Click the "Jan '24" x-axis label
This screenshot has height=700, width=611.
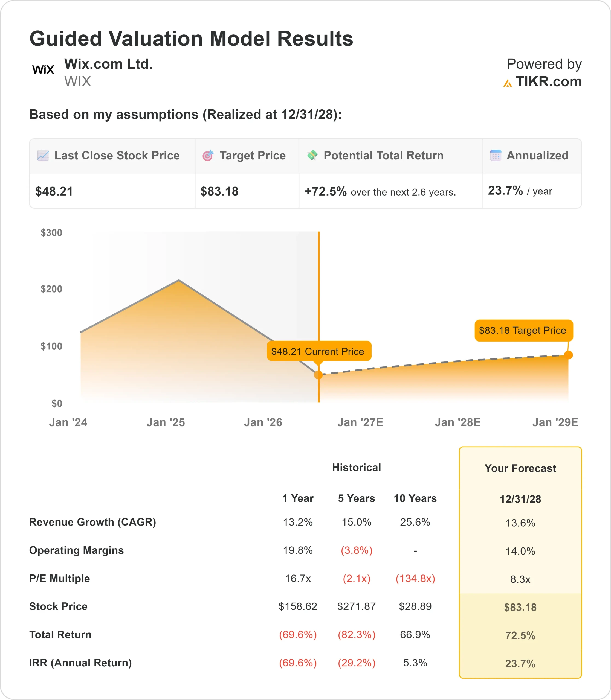point(68,422)
